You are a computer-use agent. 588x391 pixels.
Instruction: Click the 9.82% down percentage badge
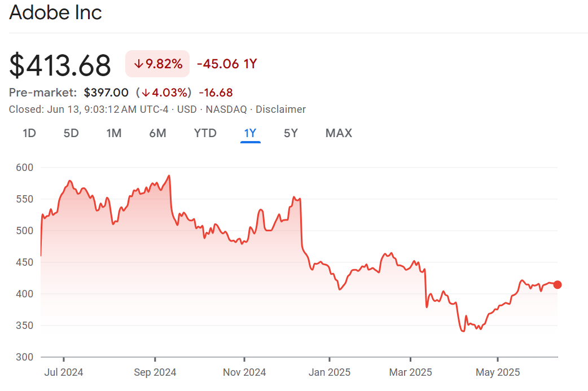click(x=157, y=64)
